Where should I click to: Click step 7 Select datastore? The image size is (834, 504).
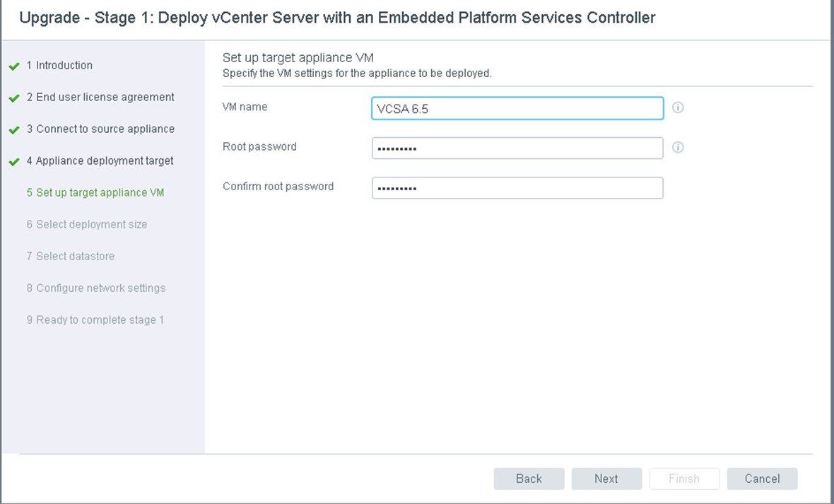pyautogui.click(x=70, y=256)
